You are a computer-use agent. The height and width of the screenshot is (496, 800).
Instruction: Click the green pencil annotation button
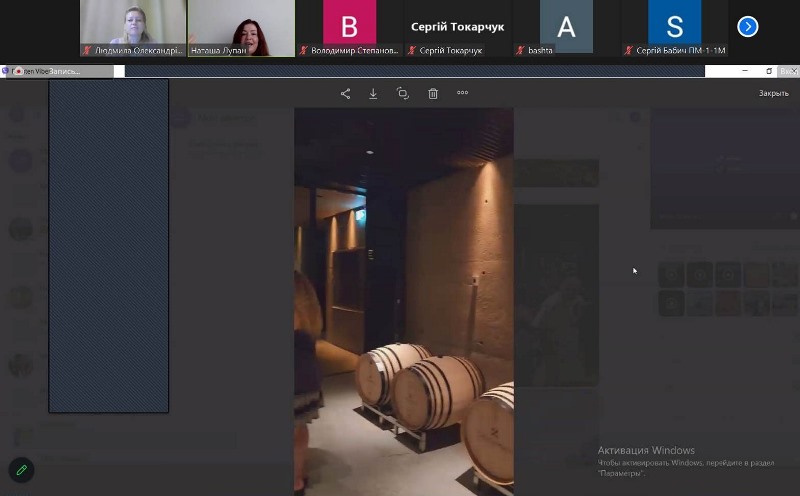tap(20, 469)
